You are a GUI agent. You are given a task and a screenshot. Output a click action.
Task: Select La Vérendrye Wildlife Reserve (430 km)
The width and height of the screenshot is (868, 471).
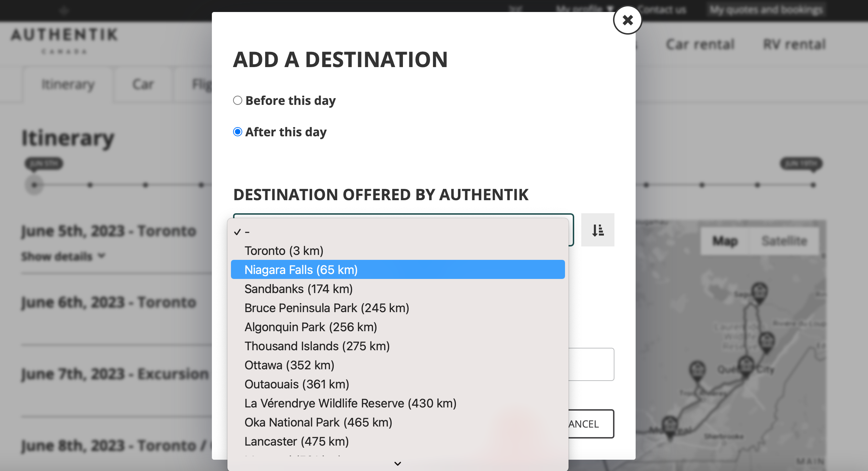398,403
